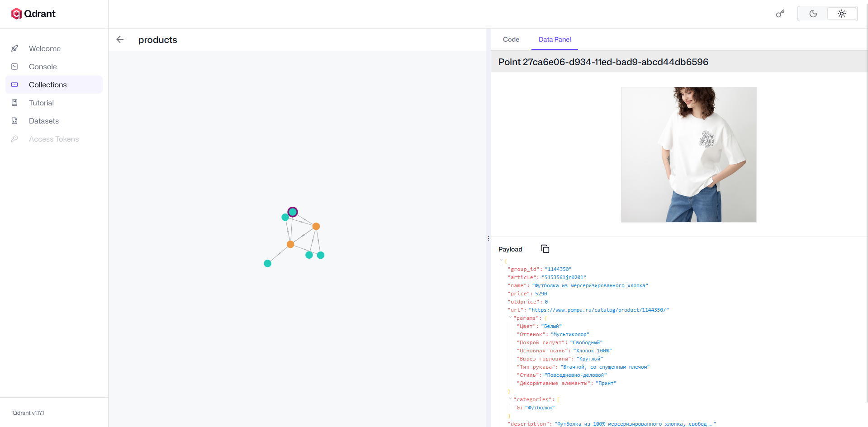The image size is (868, 427).
Task: Click the rightmost teal graph node
Action: tap(321, 255)
